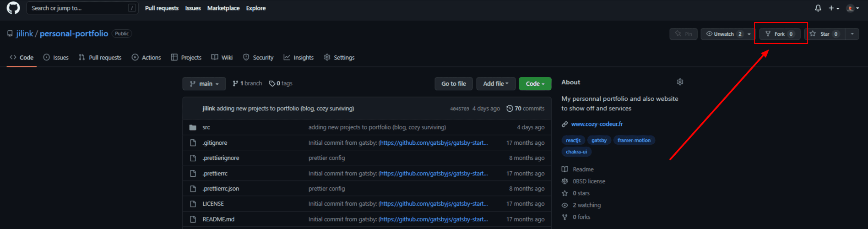
Task: View 2 watching link
Action: click(x=581, y=205)
